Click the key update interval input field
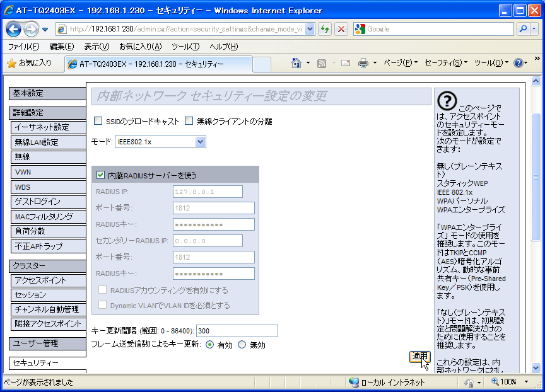This screenshot has width=545, height=392. 237,331
